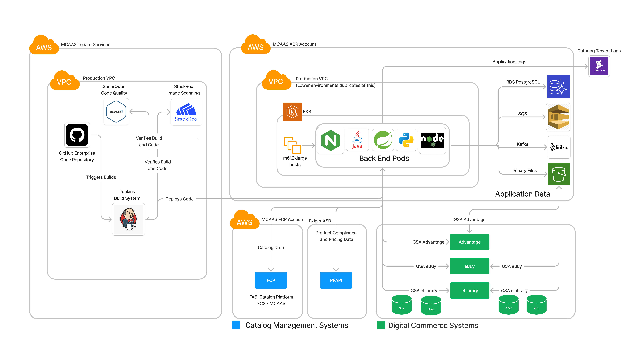The height and width of the screenshot is (353, 644).
Task: Click the Kafka logo icon
Action: click(x=559, y=147)
